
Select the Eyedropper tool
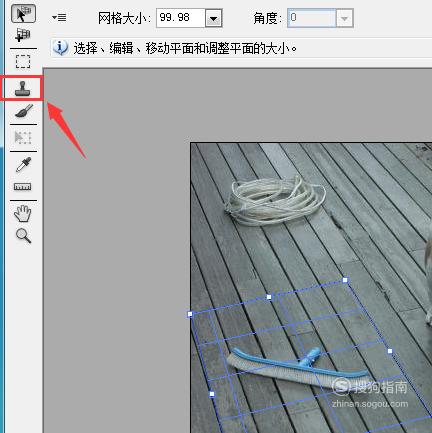click(23, 164)
